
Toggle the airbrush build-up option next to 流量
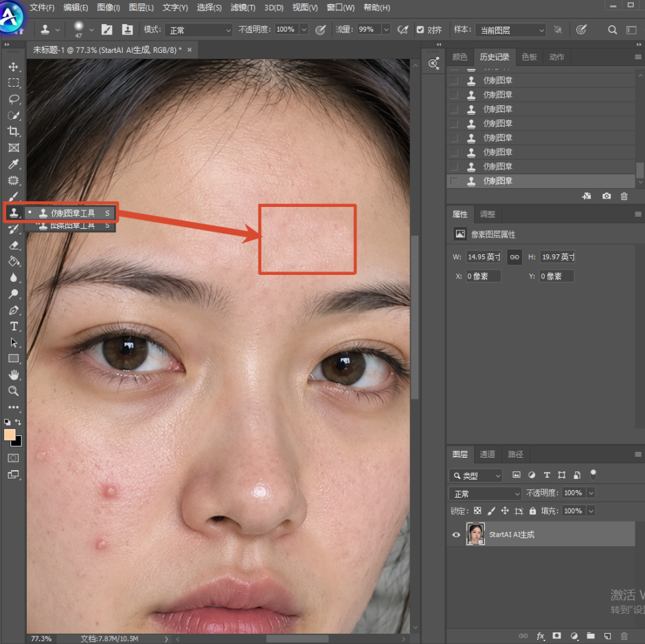click(403, 30)
